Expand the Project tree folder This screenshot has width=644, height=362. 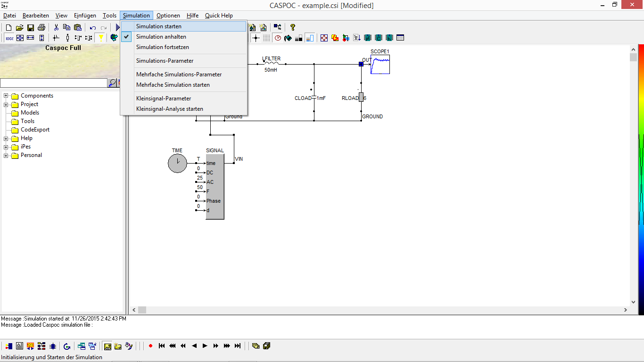[6, 104]
